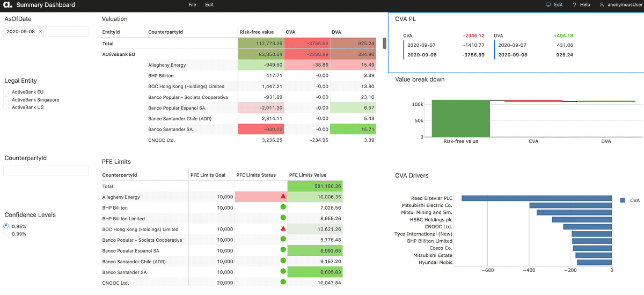The height and width of the screenshot is (295, 644).
Task: Remove the 2020-09-08 date tag
Action: pyautogui.click(x=41, y=32)
